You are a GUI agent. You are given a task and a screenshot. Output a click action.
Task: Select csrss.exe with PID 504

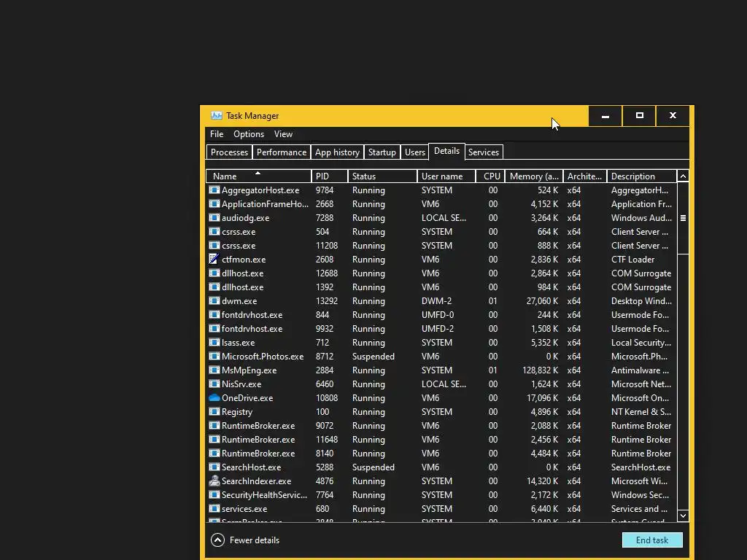point(441,231)
